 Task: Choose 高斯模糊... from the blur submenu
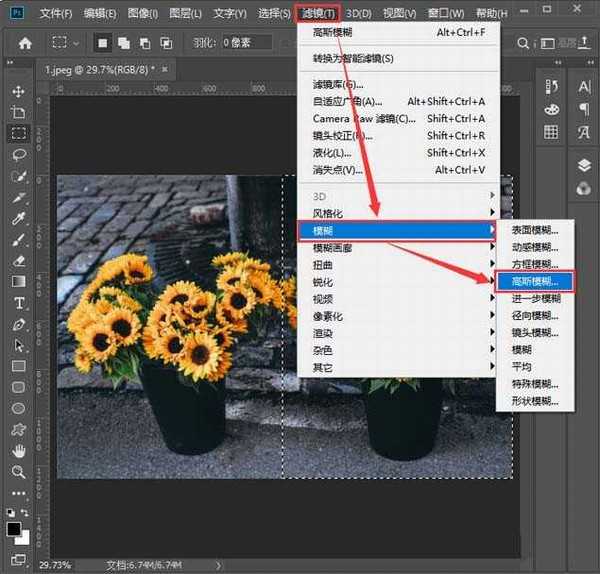pyautogui.click(x=535, y=281)
